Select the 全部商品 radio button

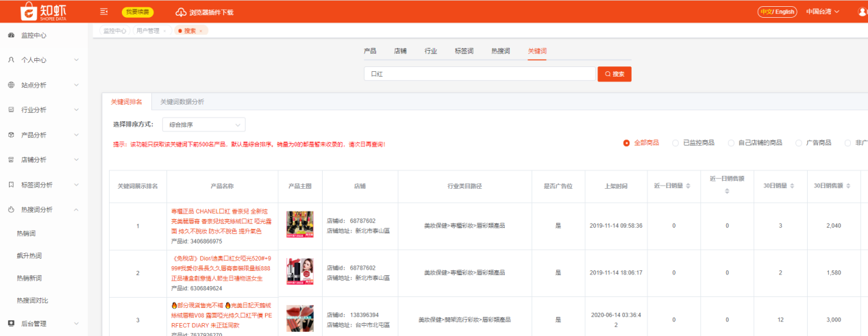click(626, 143)
